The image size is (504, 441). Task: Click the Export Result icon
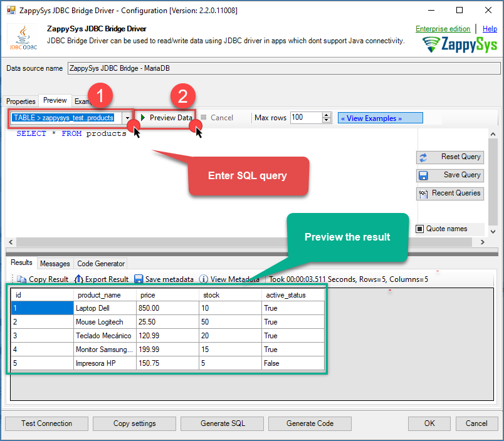point(78,279)
